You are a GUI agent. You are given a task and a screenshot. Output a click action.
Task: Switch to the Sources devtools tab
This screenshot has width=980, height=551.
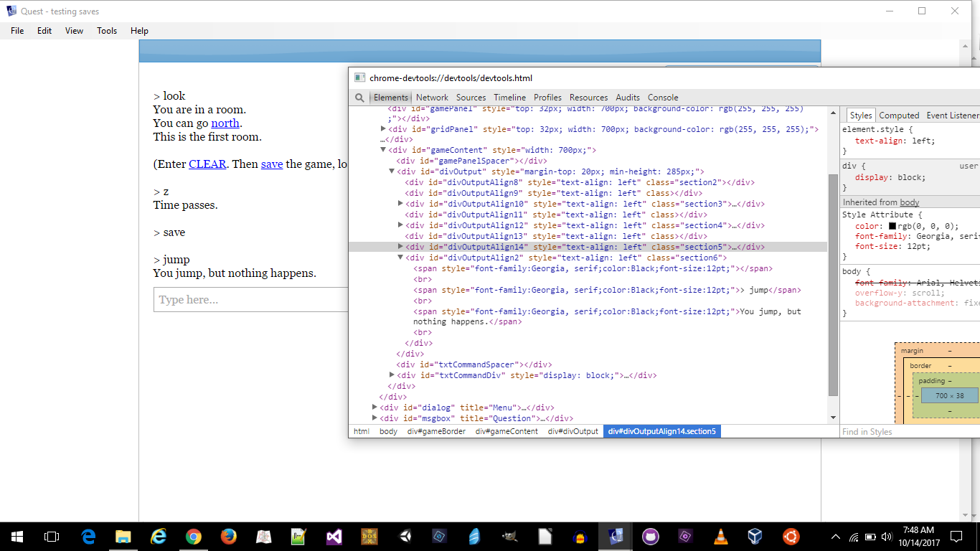tap(471, 98)
